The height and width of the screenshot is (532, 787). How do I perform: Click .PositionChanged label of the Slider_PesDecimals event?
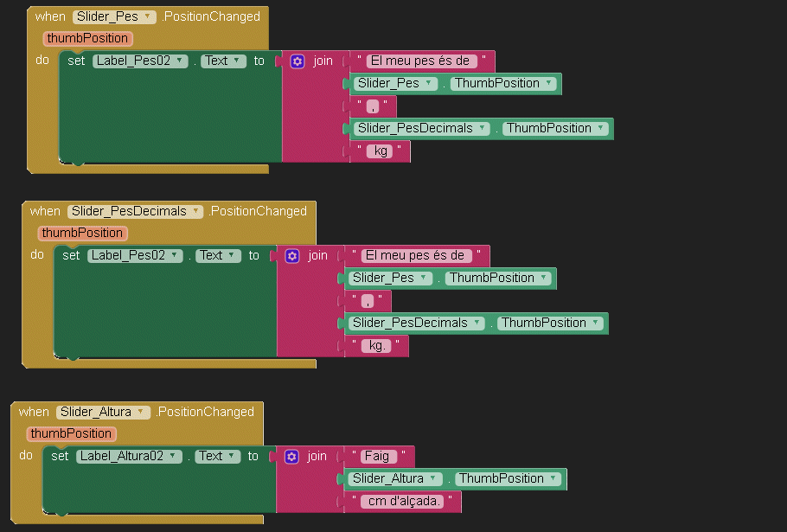click(258, 211)
